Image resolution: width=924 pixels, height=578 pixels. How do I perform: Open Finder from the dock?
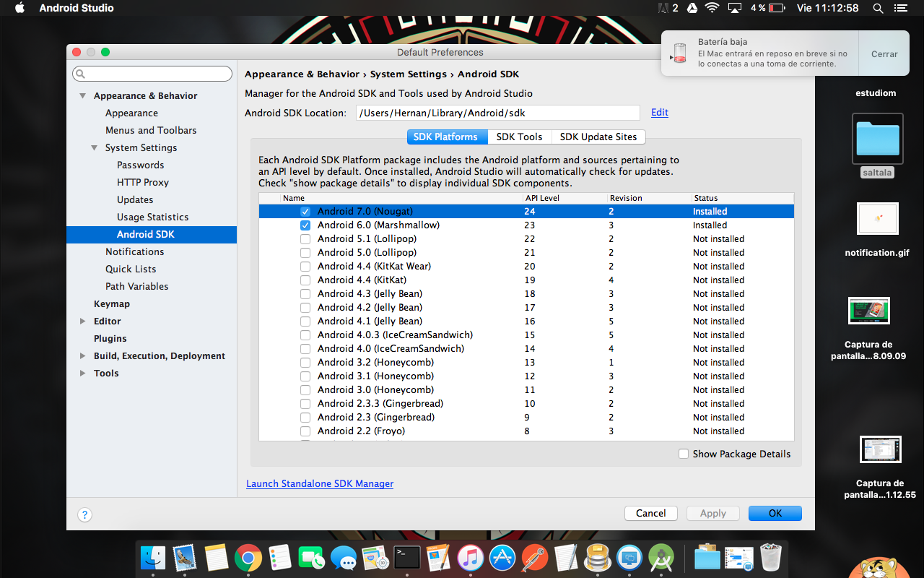point(153,557)
